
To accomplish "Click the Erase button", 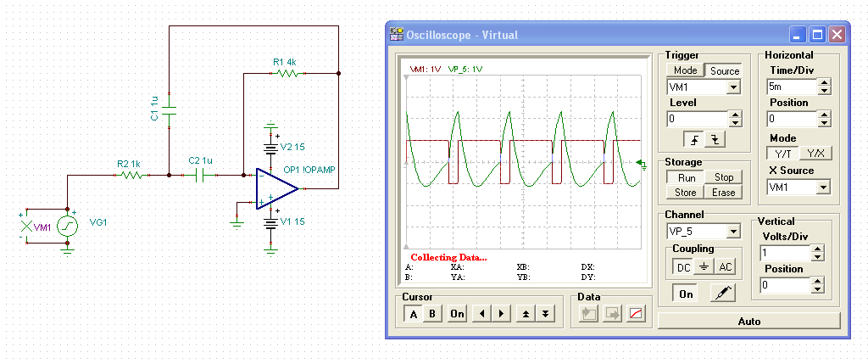I will 724,193.
